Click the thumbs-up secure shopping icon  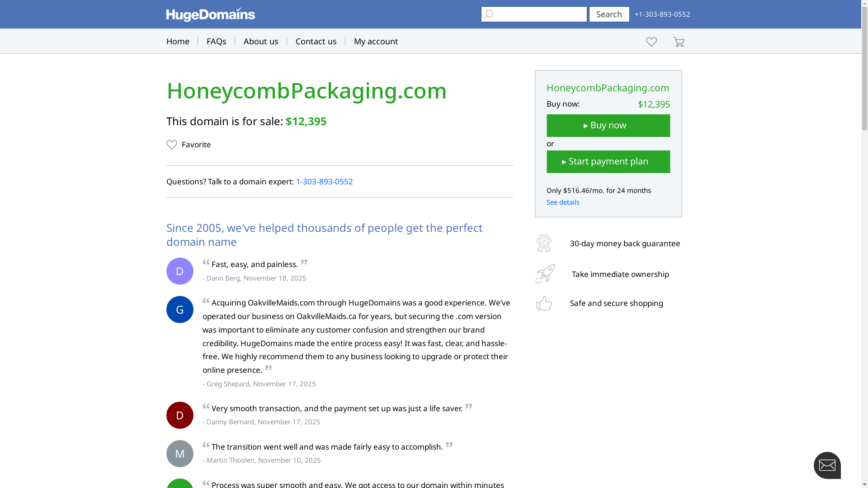coord(544,303)
